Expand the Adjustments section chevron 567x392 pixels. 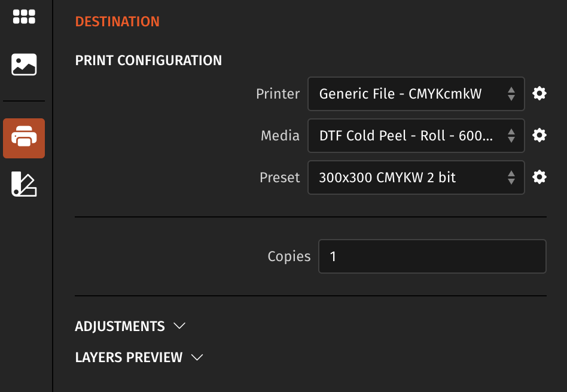[180, 326]
